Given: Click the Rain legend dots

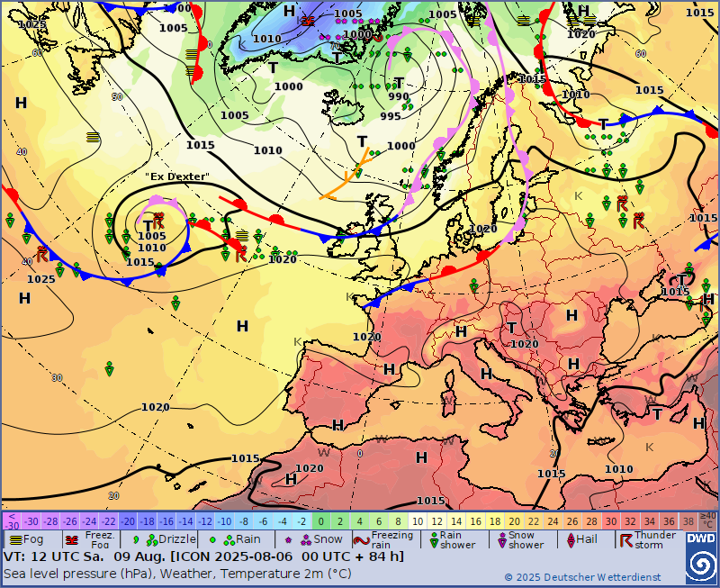Looking at the screenshot, I should [x=216, y=539].
